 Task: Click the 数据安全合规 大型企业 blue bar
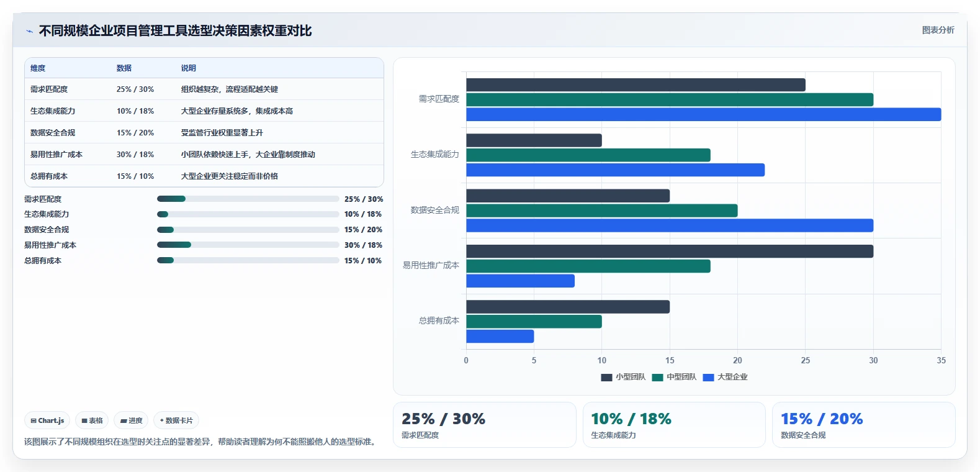tap(670, 225)
